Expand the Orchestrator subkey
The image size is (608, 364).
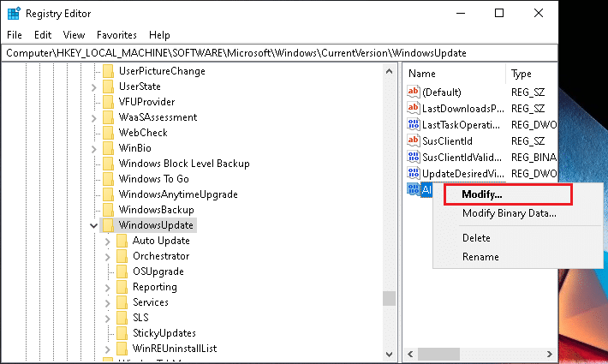(x=107, y=256)
